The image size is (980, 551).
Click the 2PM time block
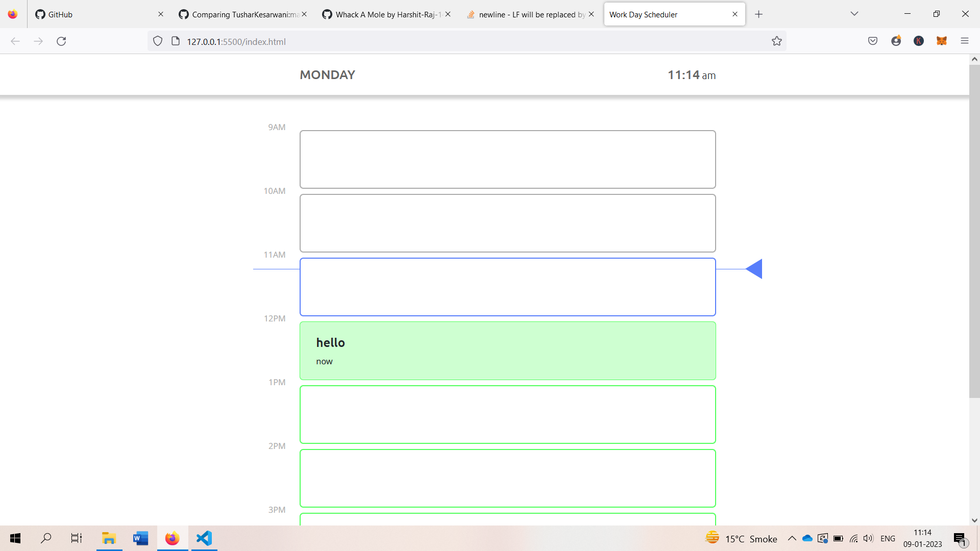point(508,478)
